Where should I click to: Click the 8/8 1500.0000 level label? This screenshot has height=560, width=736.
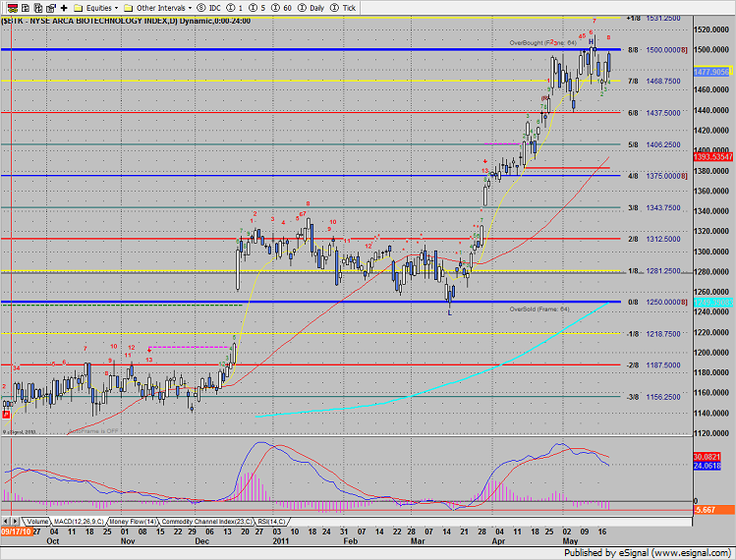[657, 50]
